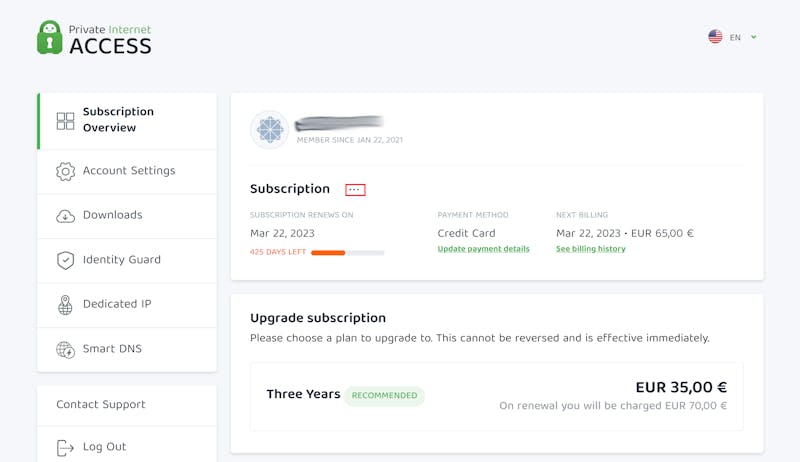The width and height of the screenshot is (800, 462).
Task: Open the Subscription Overview menu item
Action: pyautogui.click(x=127, y=121)
